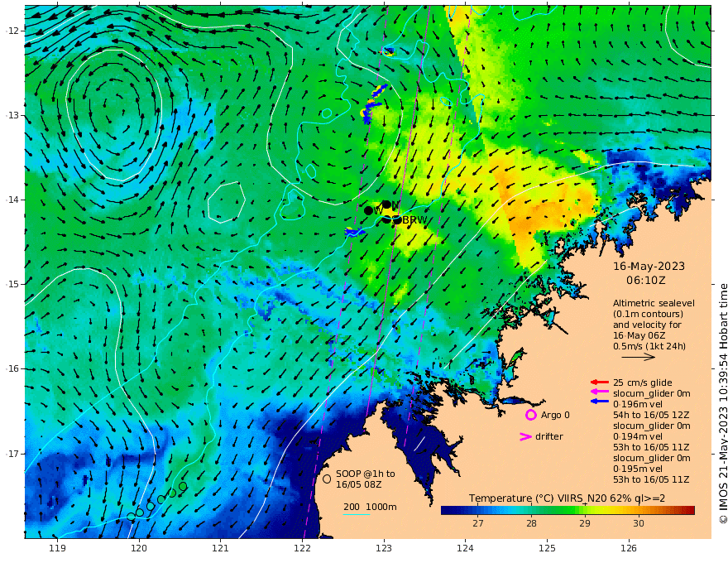Click the black dot beside the BRW label

point(397,219)
